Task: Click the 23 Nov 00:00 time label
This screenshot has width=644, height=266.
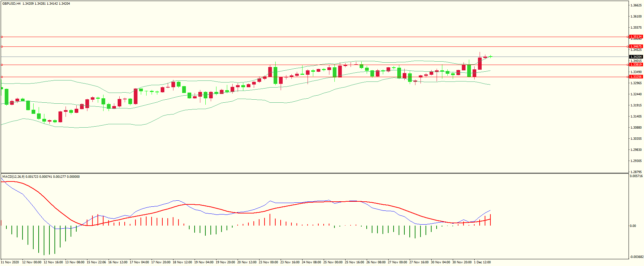Action: tap(269, 262)
